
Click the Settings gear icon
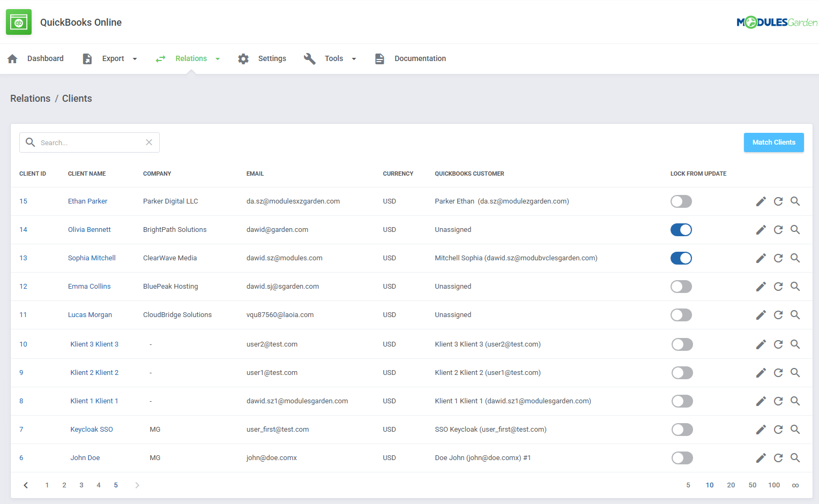[243, 59]
